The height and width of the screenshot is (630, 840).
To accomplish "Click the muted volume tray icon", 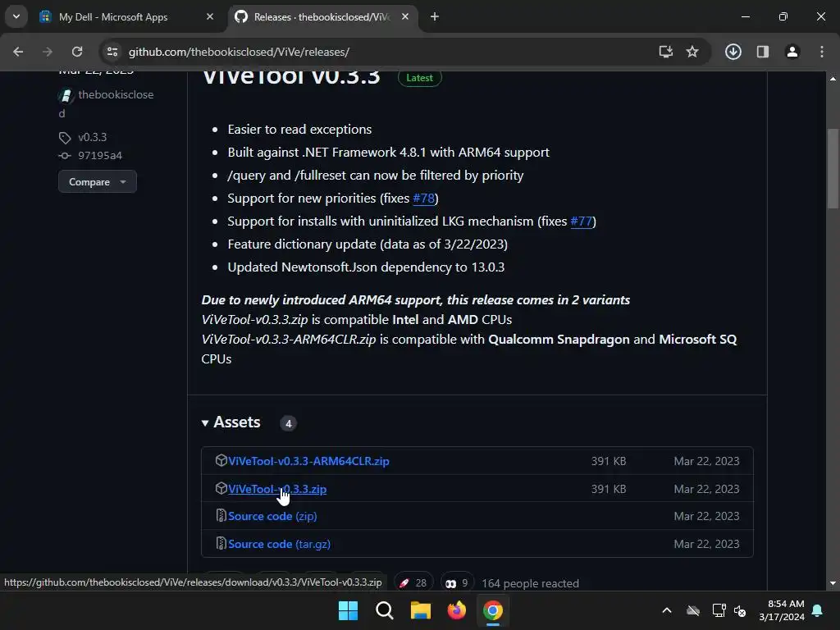I will point(740,610).
